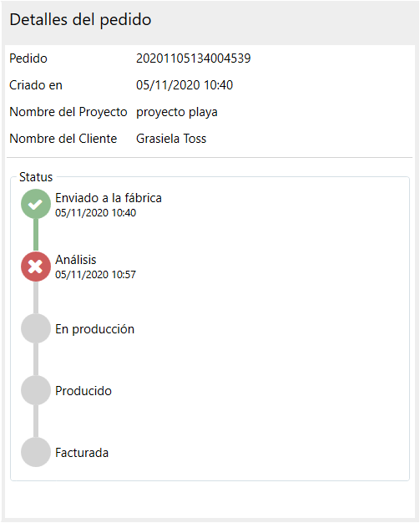Viewport: 420px width, 523px height.
Task: Click the Enviado a la fábrica label
Action: (109, 198)
